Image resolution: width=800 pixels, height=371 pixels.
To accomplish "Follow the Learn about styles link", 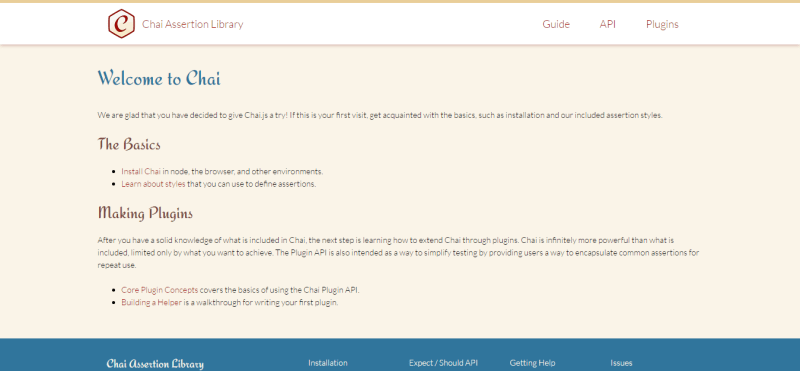I will point(153,184).
